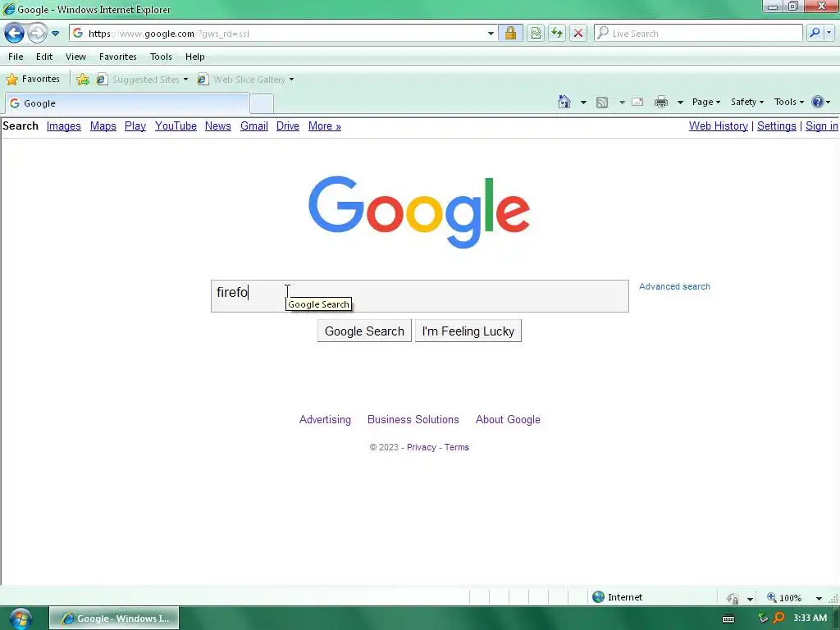The image size is (840, 630).
Task: Open the View menu
Action: click(75, 57)
